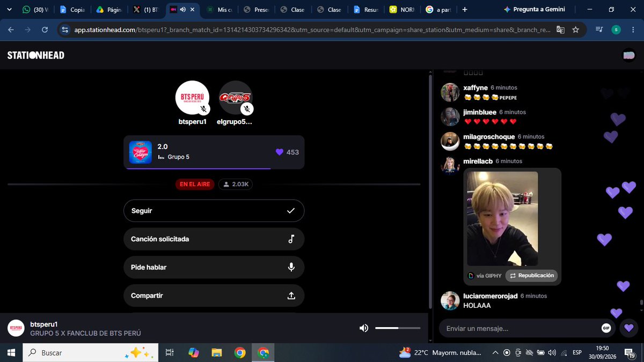Open luciaromerorojad's chat avatar

pyautogui.click(x=450, y=301)
